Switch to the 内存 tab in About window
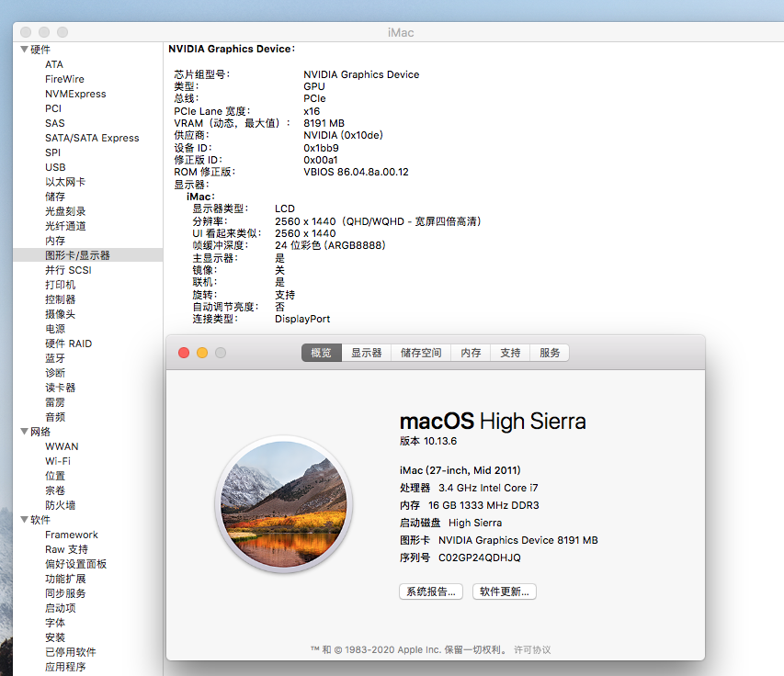The height and width of the screenshot is (676, 784). (x=471, y=353)
